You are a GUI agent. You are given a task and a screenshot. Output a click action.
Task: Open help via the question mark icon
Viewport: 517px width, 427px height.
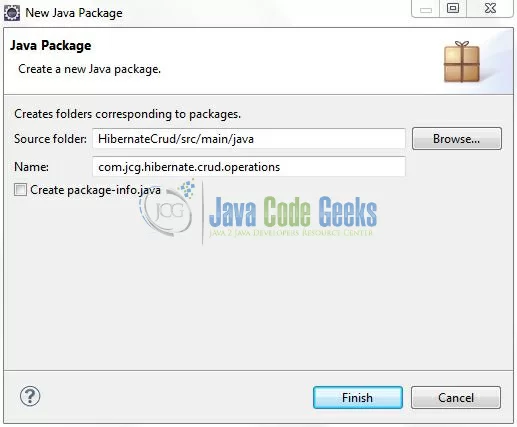[x=30, y=396]
